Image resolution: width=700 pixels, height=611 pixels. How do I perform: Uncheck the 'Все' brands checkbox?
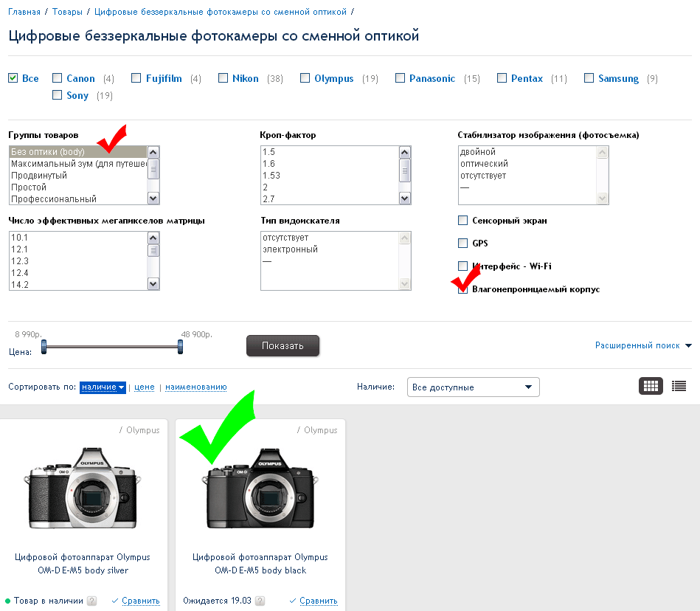pos(13,77)
